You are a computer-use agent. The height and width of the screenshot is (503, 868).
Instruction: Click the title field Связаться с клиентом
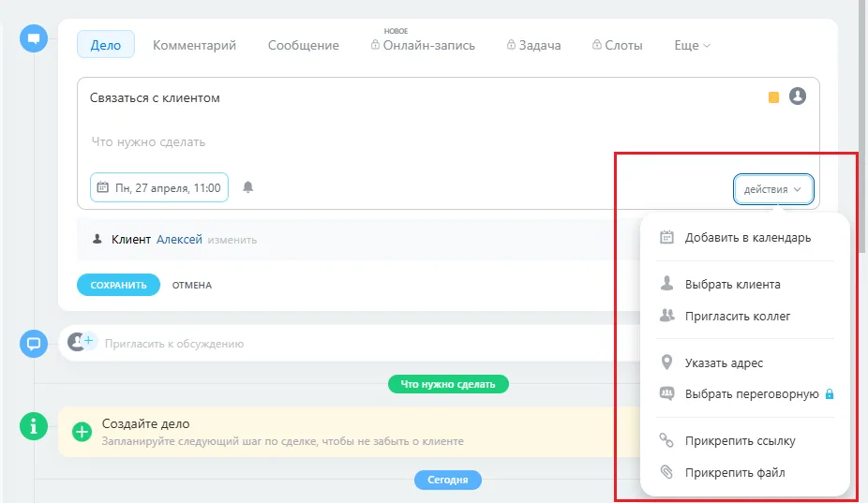(x=155, y=98)
